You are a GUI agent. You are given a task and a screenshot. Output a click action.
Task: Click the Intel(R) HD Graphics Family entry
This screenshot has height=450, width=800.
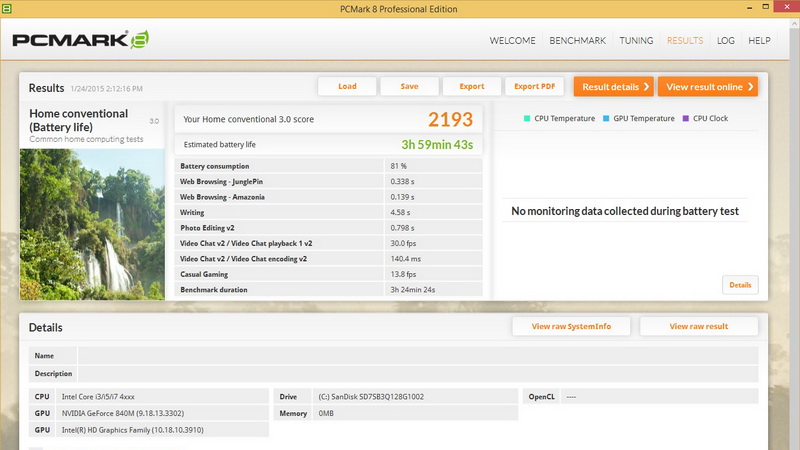click(x=162, y=430)
